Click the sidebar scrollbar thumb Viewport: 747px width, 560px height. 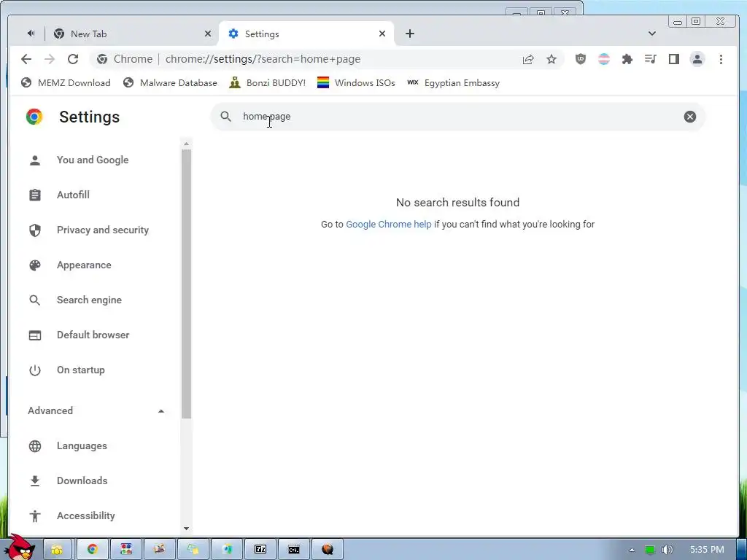pos(186,284)
